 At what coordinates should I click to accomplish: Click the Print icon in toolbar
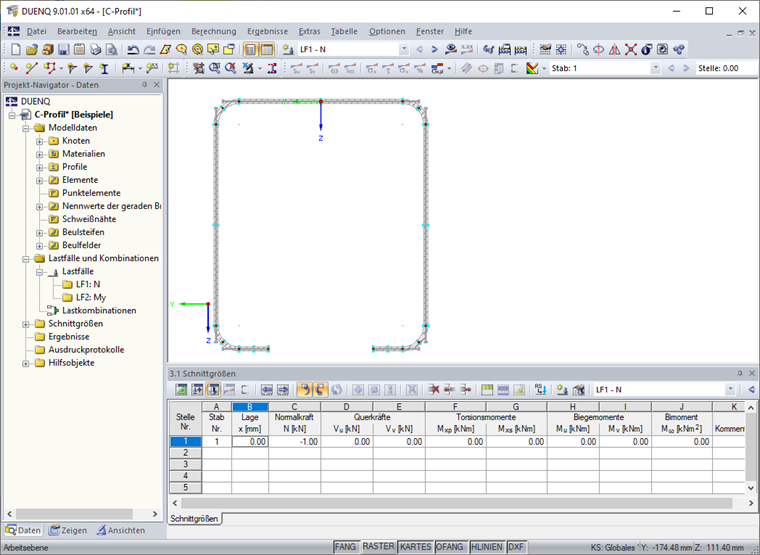pos(95,49)
